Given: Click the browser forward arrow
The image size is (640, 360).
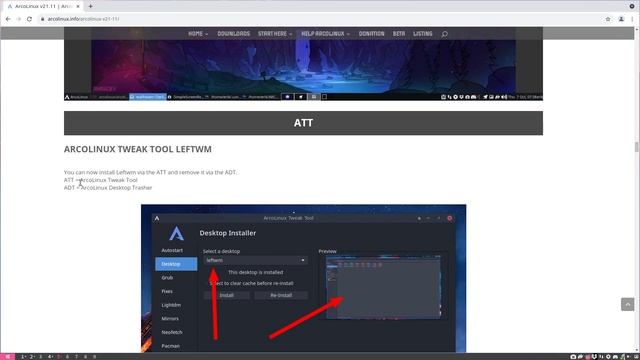Looking at the screenshot, I should 18,19.
